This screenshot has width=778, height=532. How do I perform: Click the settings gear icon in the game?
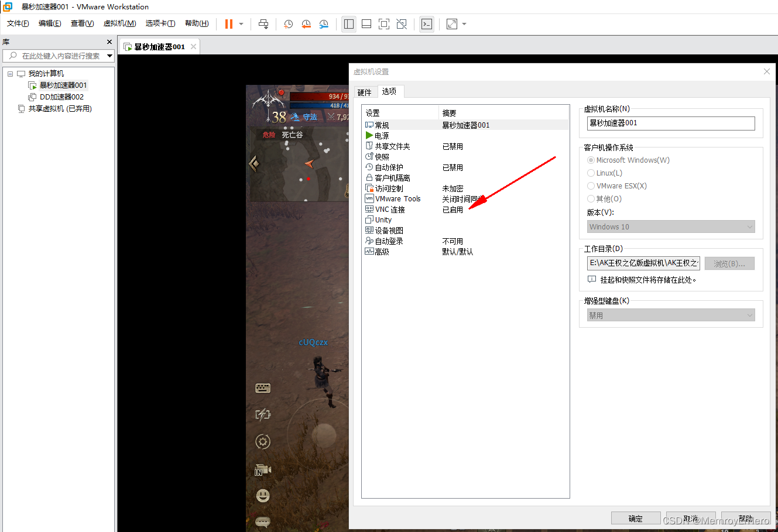pyautogui.click(x=263, y=442)
